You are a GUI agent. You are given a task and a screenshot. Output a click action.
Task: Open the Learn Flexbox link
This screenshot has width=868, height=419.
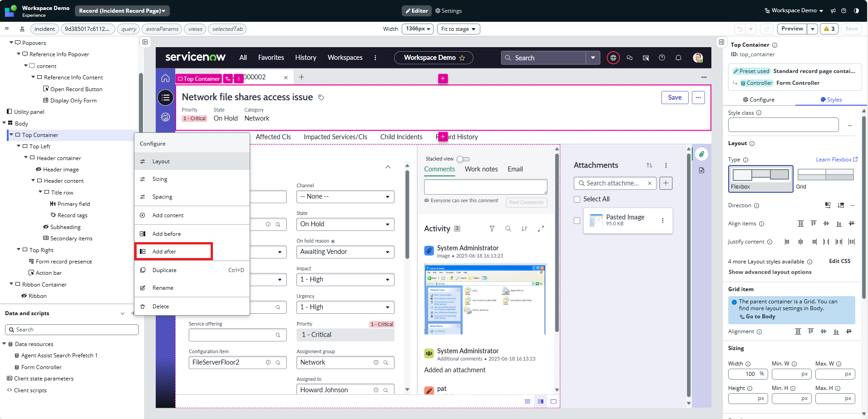pyautogui.click(x=836, y=160)
